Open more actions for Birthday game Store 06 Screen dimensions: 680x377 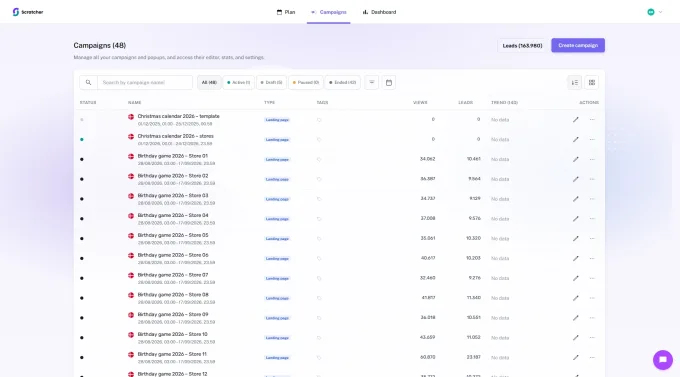[x=592, y=259]
